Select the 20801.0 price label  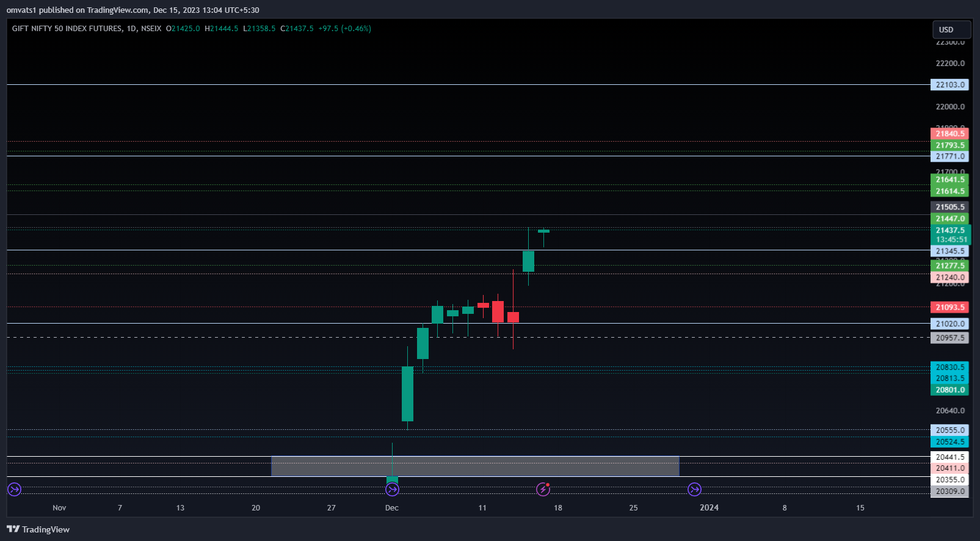[x=949, y=390]
